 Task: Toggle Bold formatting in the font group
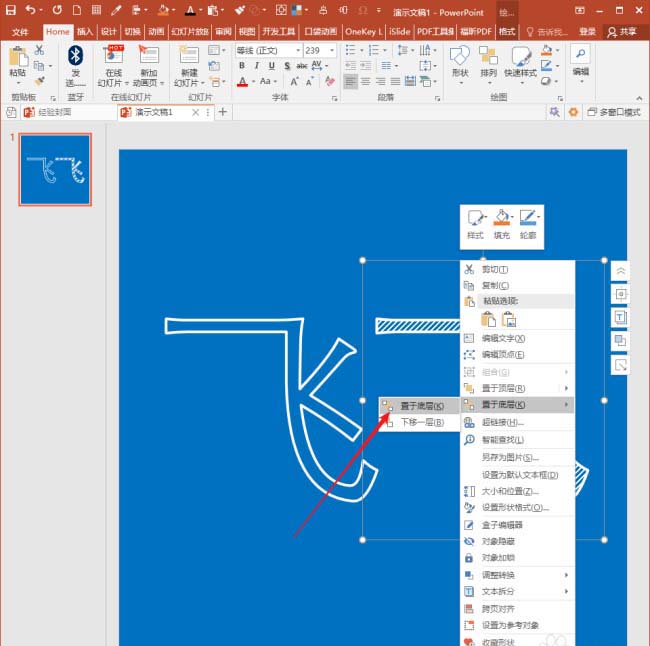pyautogui.click(x=242, y=66)
